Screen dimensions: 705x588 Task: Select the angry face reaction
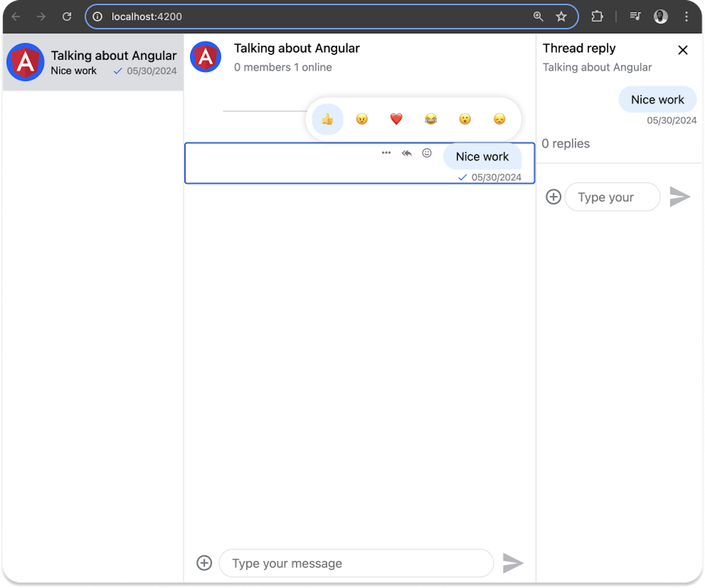[x=361, y=119]
